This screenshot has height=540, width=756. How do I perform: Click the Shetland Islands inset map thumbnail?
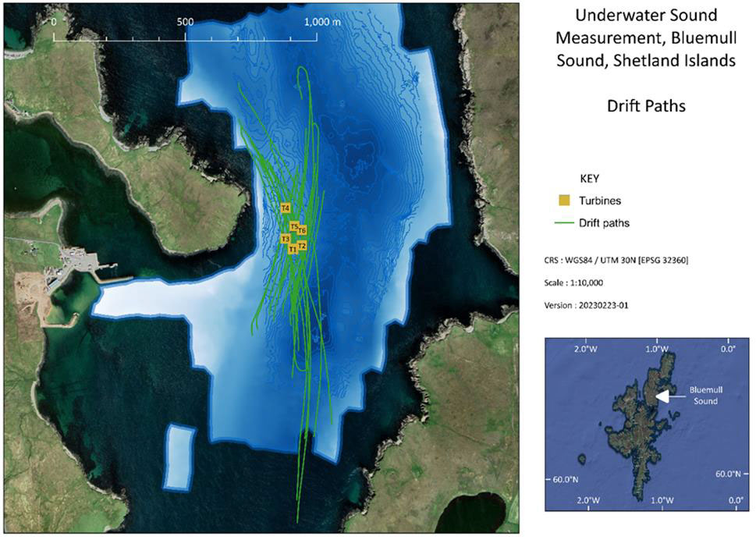(x=646, y=425)
